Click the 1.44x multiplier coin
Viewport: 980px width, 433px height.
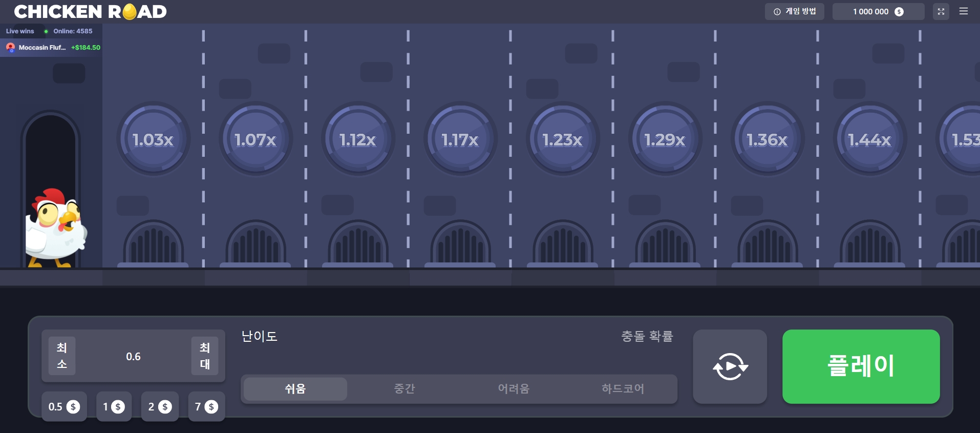(870, 139)
